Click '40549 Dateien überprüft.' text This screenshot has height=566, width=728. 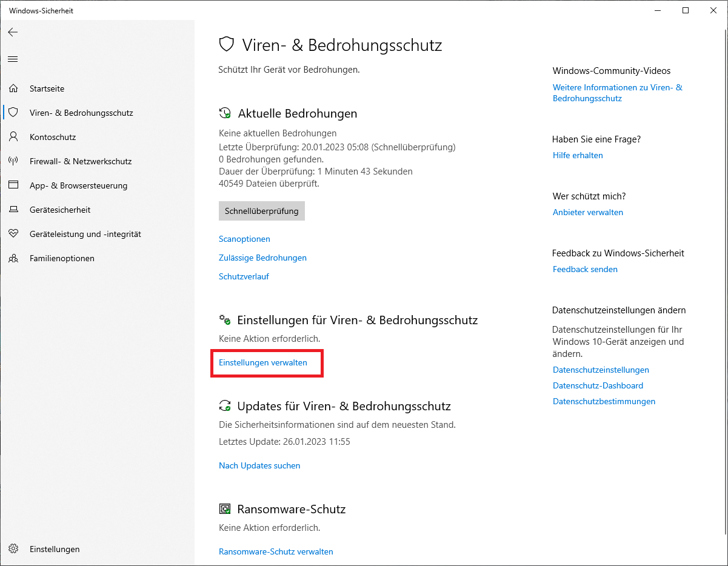click(269, 183)
